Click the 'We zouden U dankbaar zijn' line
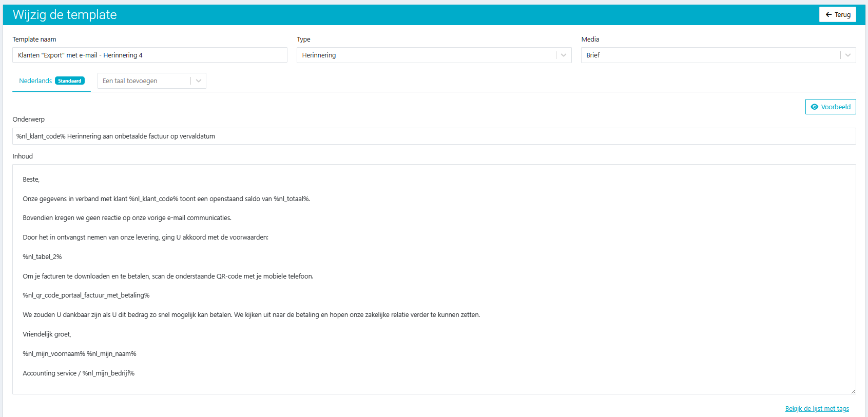Viewport: 868px width, 417px height. click(x=252, y=314)
